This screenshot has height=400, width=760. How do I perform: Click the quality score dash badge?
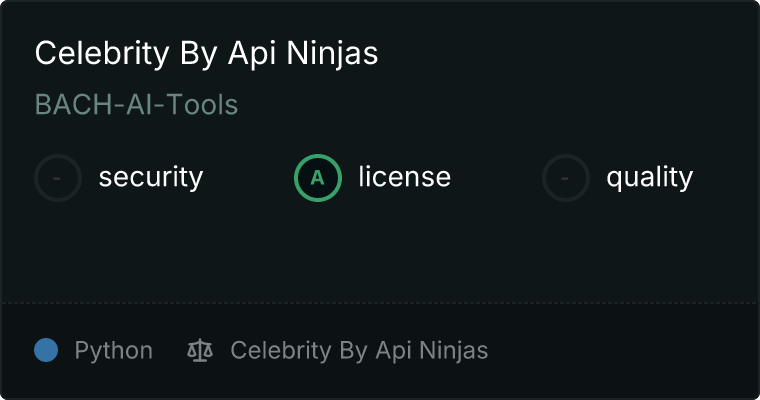565,178
